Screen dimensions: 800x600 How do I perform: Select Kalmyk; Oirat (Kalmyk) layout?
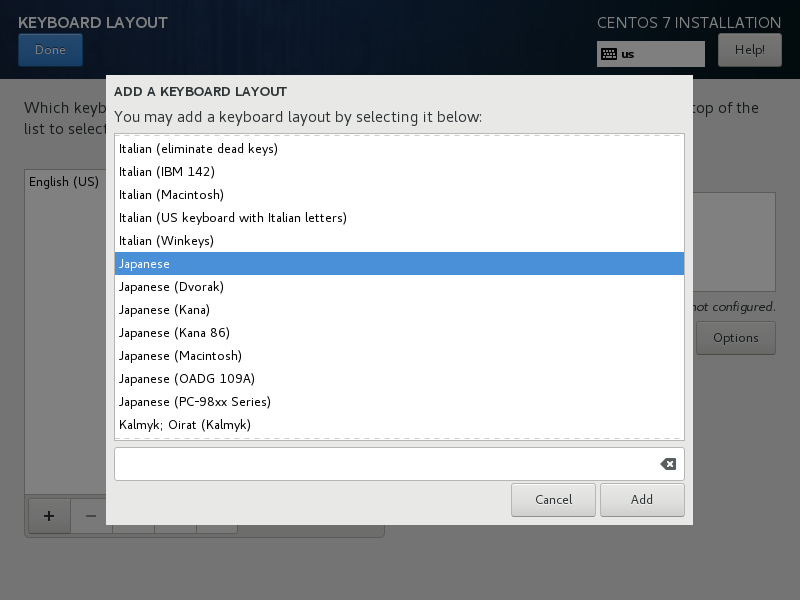point(399,425)
